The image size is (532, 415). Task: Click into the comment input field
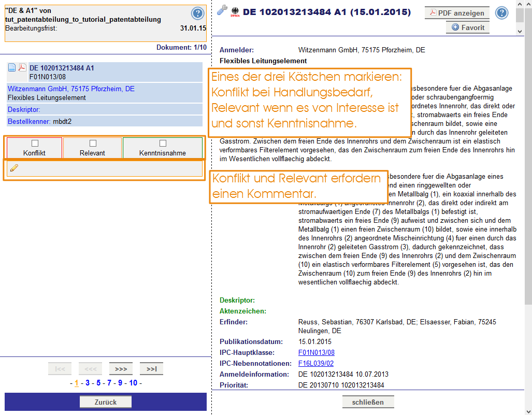(x=105, y=169)
